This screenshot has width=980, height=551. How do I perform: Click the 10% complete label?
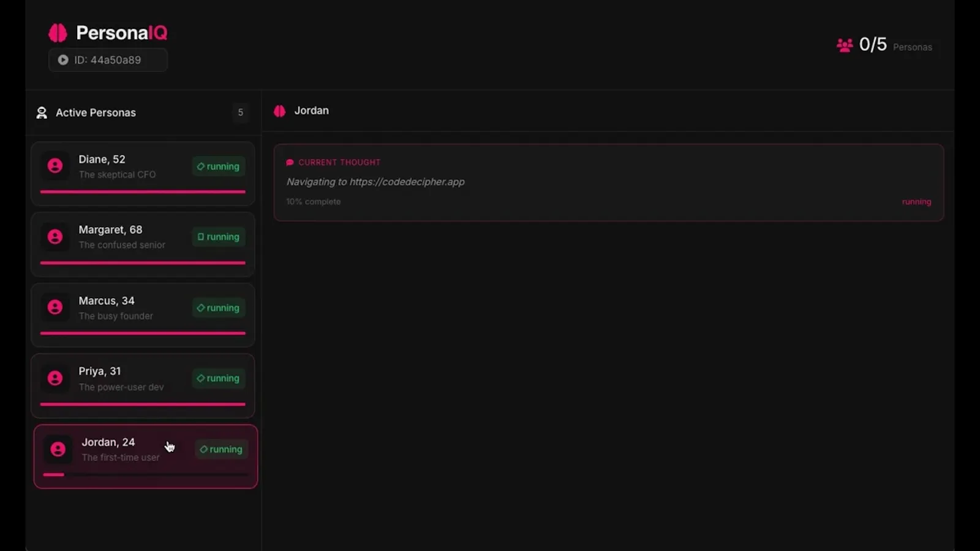tap(314, 201)
